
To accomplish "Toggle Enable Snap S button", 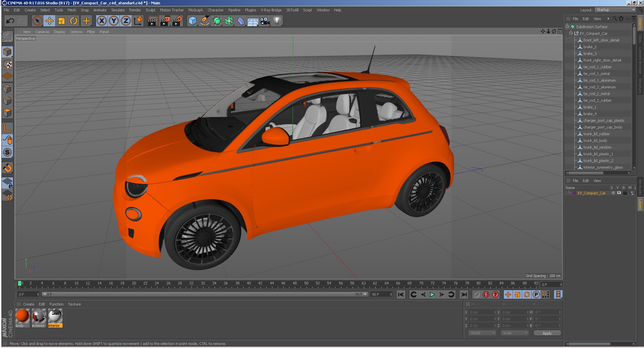I will pyautogui.click(x=7, y=152).
